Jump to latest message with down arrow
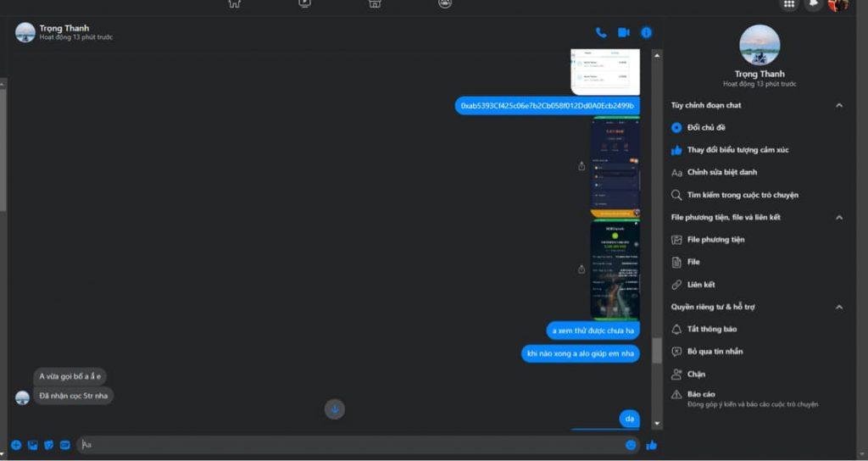Viewport: 868px width, 461px height. click(x=335, y=409)
